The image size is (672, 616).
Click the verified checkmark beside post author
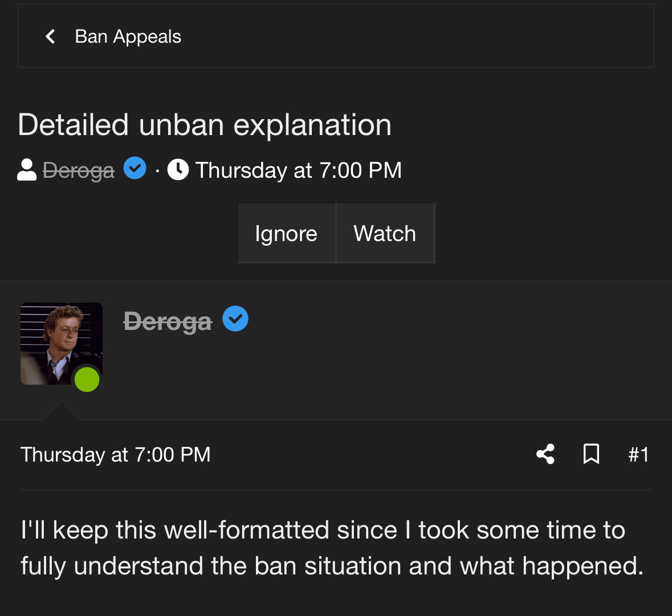235,319
